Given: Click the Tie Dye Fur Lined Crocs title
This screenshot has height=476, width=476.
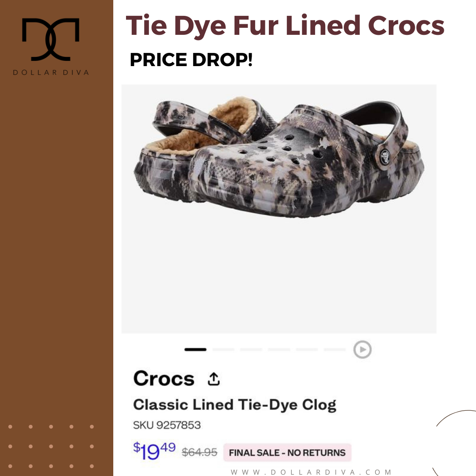Looking at the screenshot, I should click(x=285, y=26).
